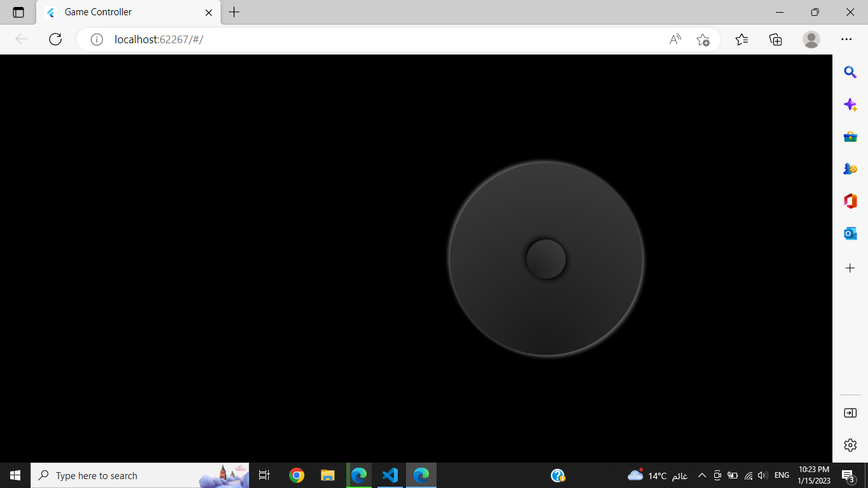The image size is (868, 488).
Task: Expand hidden system tray icons
Action: (x=702, y=475)
